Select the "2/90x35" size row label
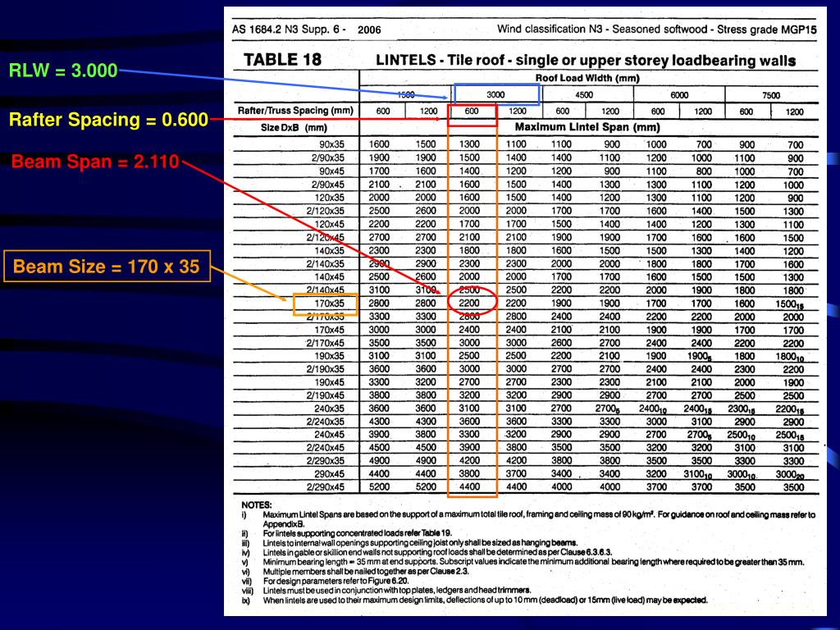 [328, 157]
